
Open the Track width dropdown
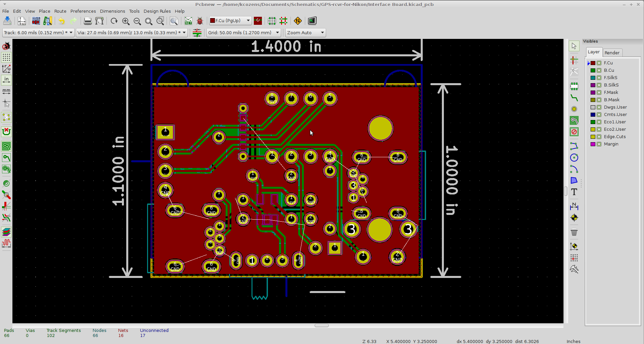[x=38, y=33]
